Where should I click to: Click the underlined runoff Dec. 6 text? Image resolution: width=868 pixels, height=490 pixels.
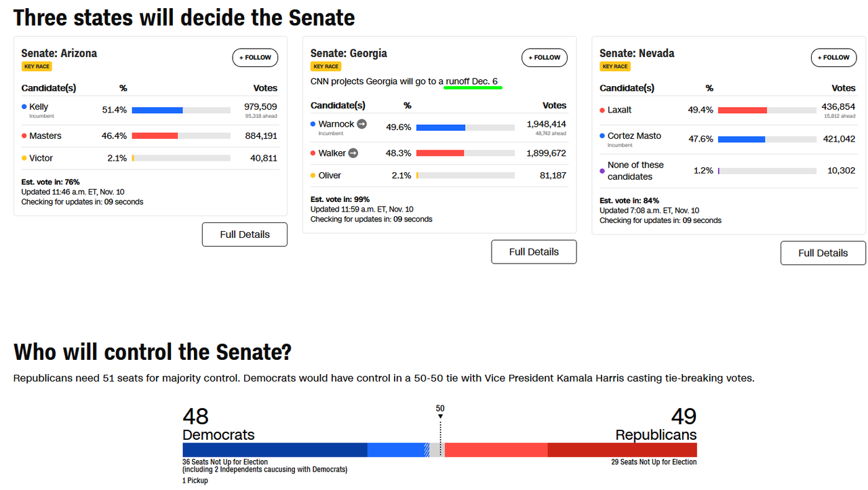click(x=472, y=81)
